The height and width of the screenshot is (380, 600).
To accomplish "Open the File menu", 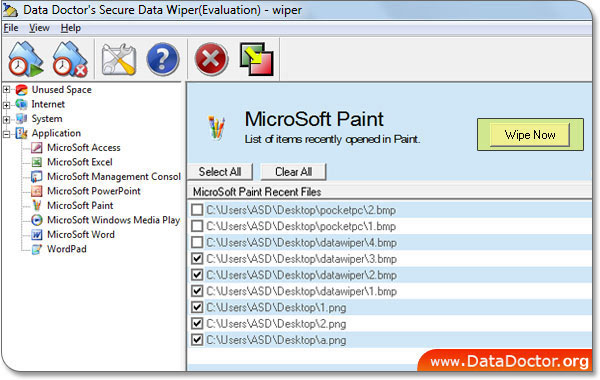I will click(x=11, y=28).
